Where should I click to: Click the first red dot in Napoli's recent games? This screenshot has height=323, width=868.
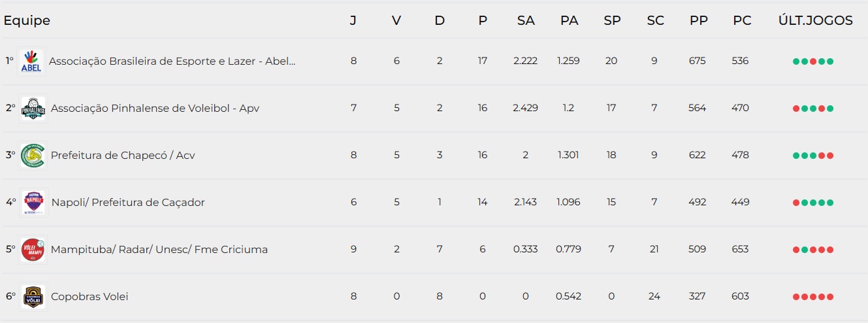click(x=796, y=203)
